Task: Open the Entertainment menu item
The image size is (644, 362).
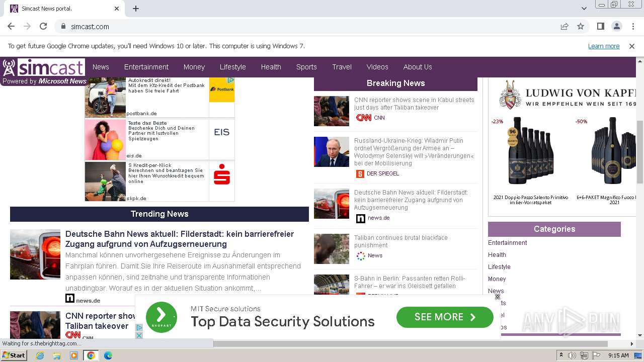Action: (x=146, y=67)
